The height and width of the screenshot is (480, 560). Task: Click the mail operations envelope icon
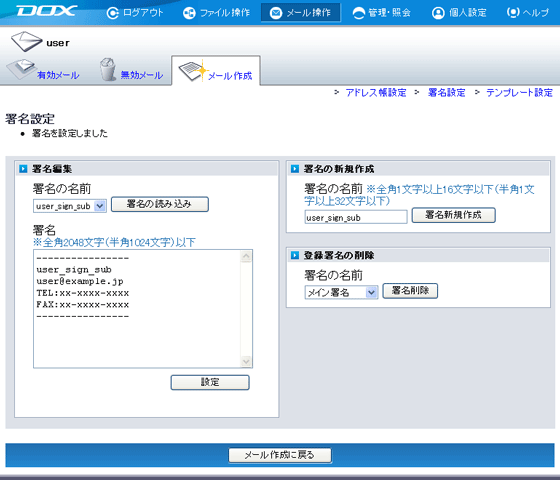[x=276, y=13]
